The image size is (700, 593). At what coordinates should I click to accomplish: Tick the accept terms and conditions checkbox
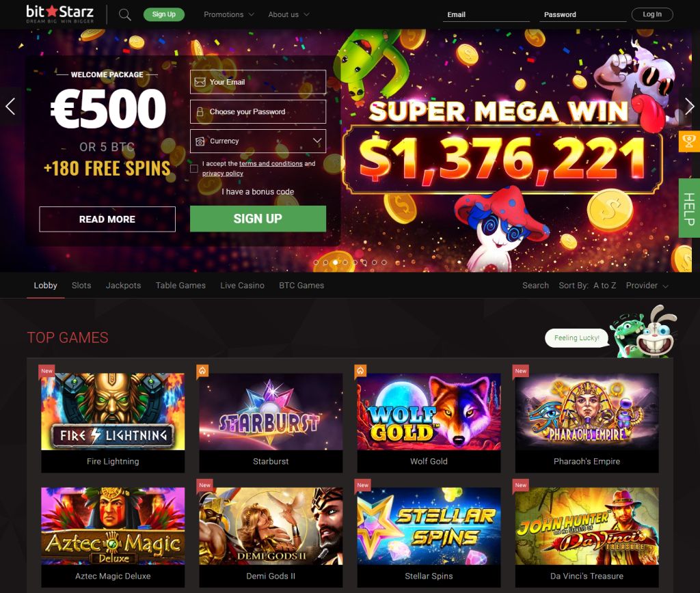tap(193, 169)
